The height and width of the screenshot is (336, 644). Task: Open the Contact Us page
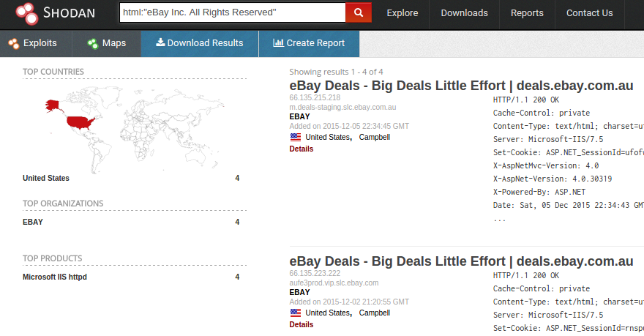pos(589,13)
